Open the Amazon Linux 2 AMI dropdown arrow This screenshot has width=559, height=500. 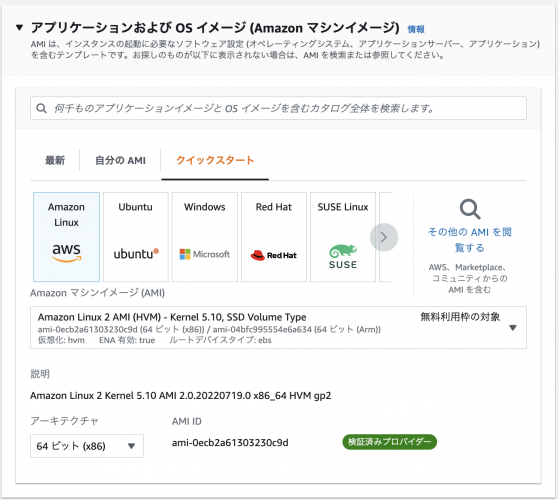click(513, 328)
